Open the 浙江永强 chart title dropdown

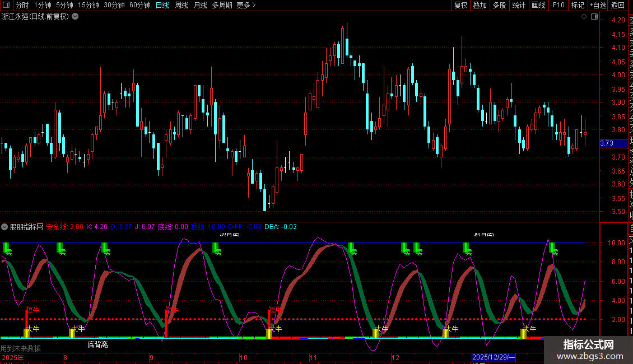tap(75, 17)
